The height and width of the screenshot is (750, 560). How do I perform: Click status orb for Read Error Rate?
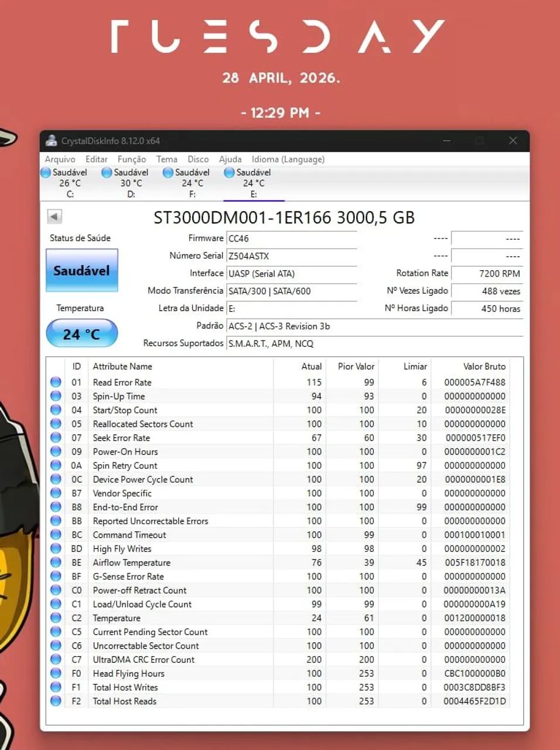(56, 382)
